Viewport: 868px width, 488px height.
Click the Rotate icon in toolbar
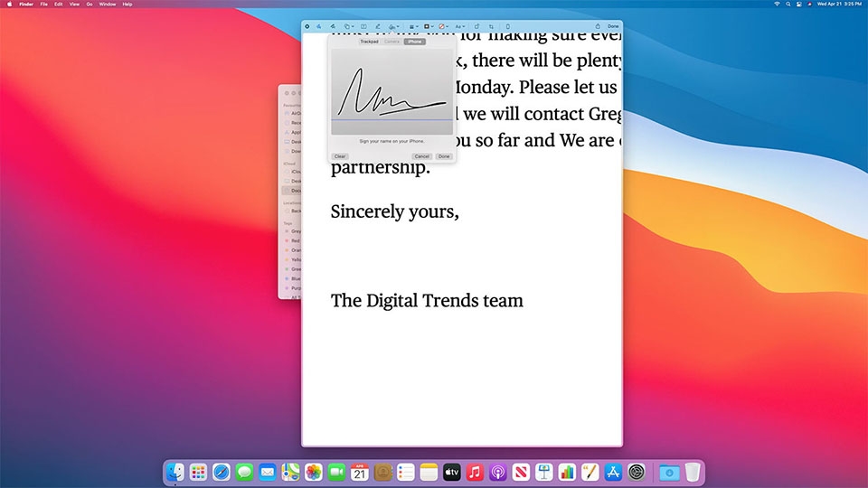(x=476, y=26)
